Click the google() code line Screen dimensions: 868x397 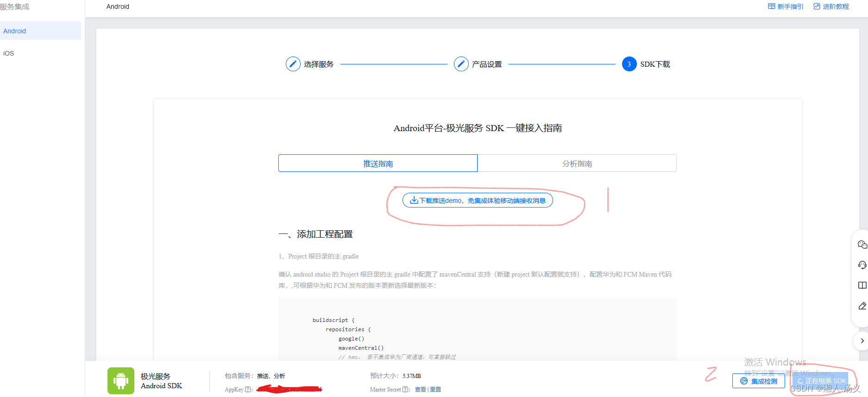(x=351, y=339)
